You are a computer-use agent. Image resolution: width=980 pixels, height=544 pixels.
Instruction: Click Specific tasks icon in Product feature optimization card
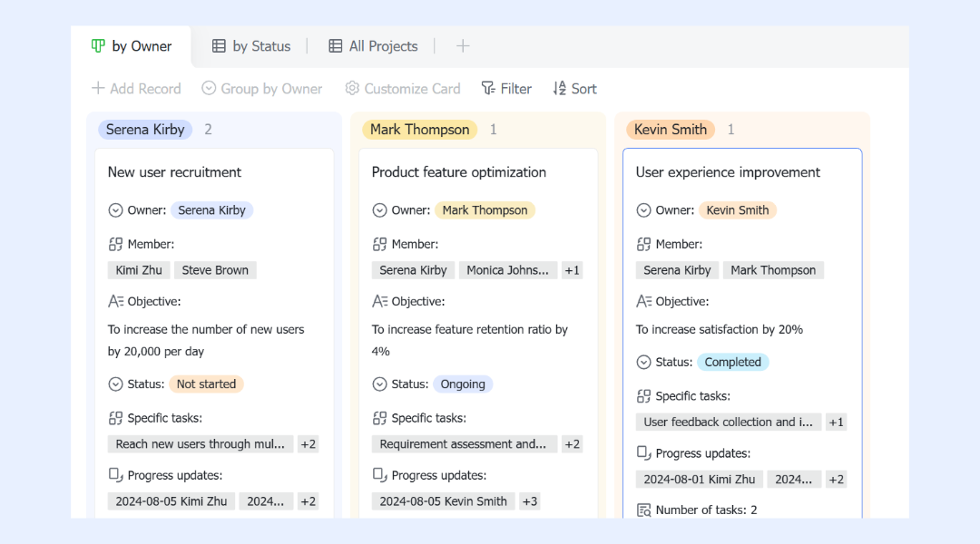point(379,418)
